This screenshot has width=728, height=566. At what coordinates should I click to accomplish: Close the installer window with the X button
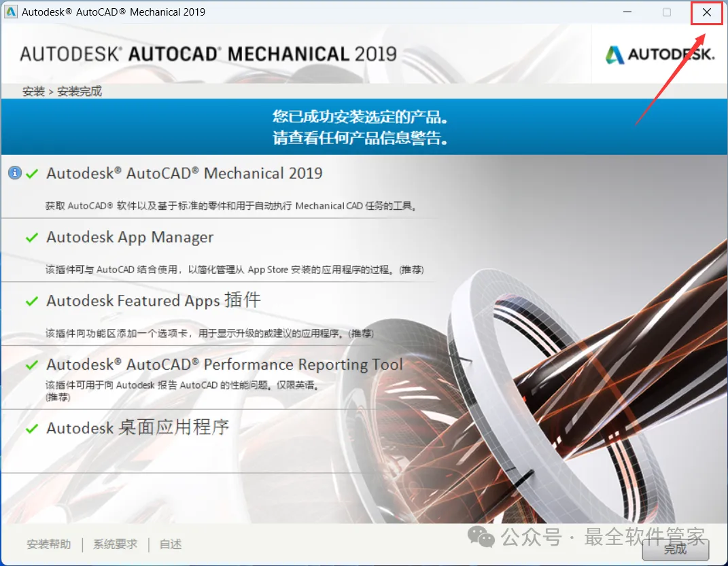coord(707,12)
